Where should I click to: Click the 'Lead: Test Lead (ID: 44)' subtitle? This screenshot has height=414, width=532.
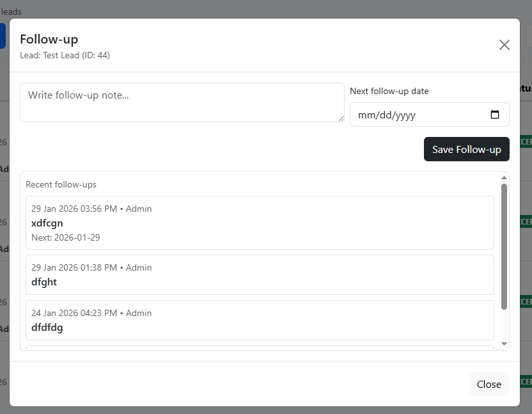click(65, 56)
